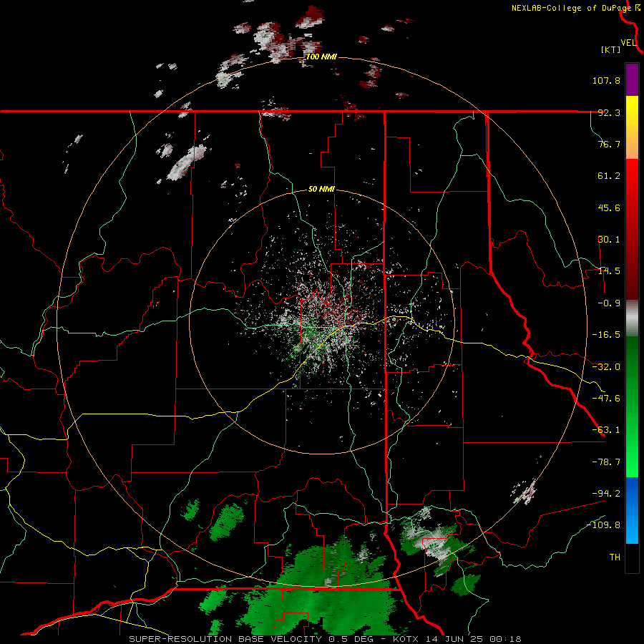This screenshot has height=644, width=644.
Task: Click the 14.5 scale value
Action: pos(609,271)
